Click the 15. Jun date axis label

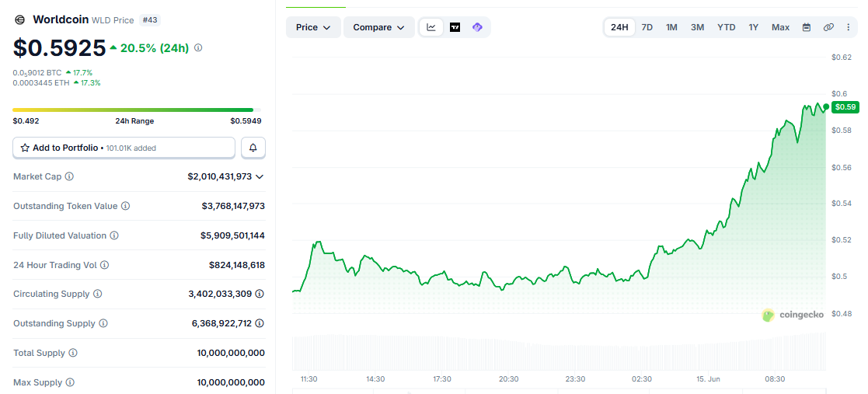(x=708, y=379)
